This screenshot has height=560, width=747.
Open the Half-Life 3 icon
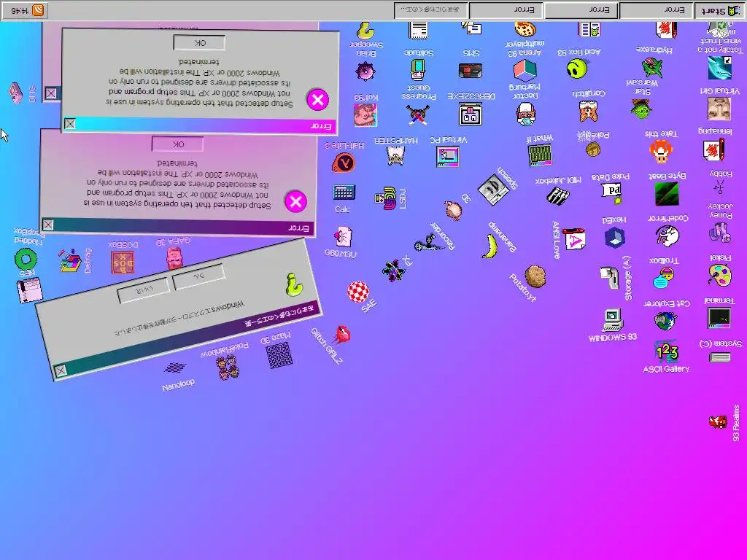tap(344, 163)
